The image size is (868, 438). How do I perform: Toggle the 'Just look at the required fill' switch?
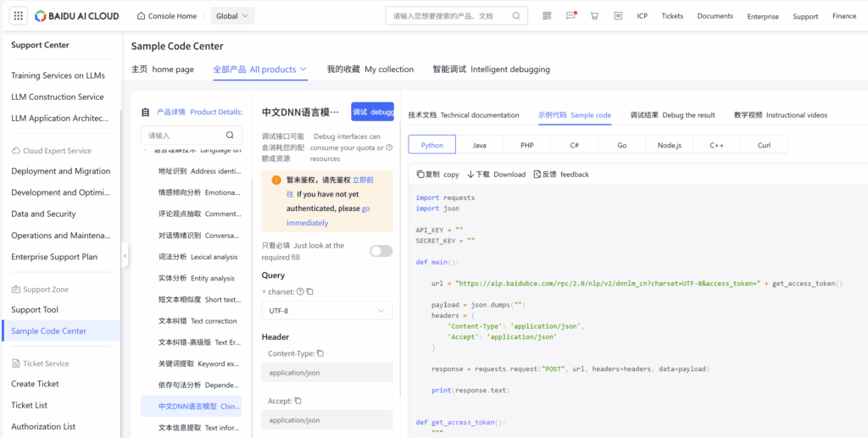(x=381, y=251)
